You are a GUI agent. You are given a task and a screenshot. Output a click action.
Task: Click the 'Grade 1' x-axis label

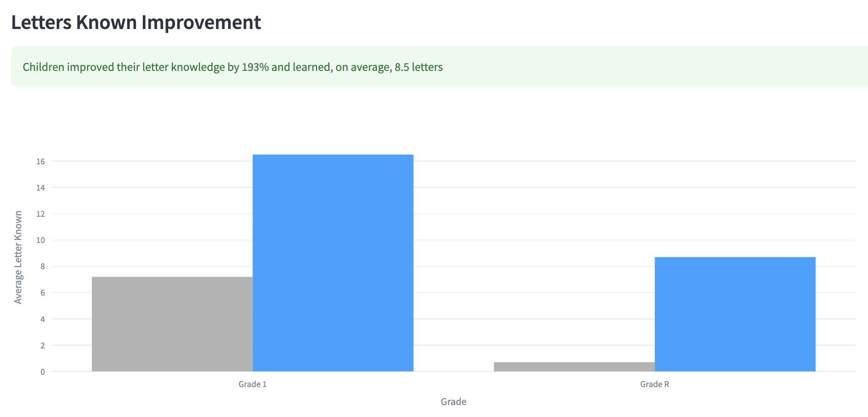(252, 384)
